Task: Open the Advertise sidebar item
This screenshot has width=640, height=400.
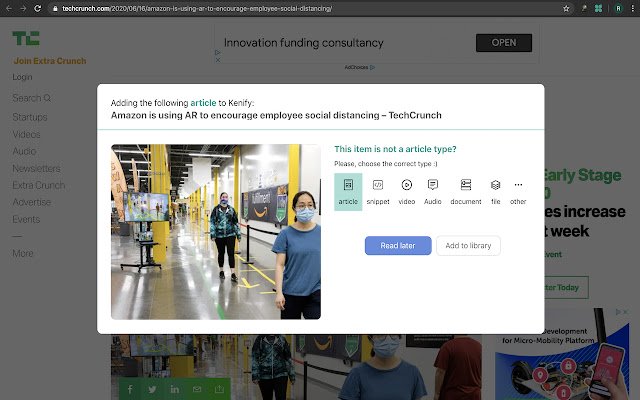Action: coord(31,202)
